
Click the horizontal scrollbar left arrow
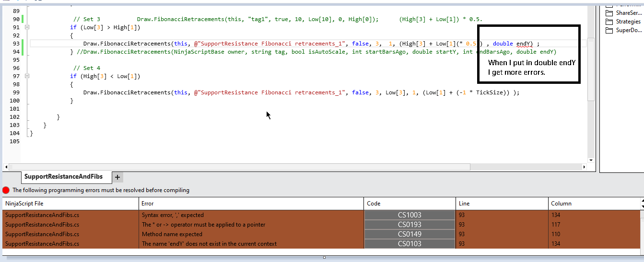6,167
